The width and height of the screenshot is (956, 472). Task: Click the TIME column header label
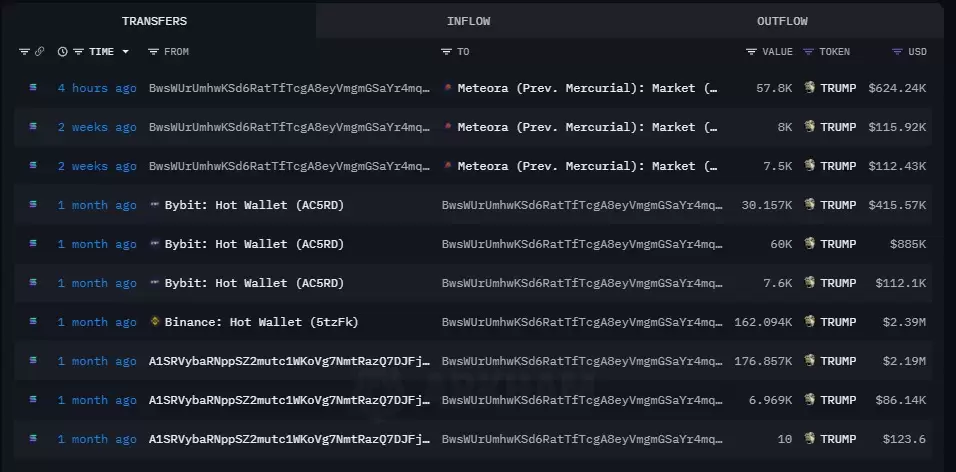pyautogui.click(x=101, y=52)
